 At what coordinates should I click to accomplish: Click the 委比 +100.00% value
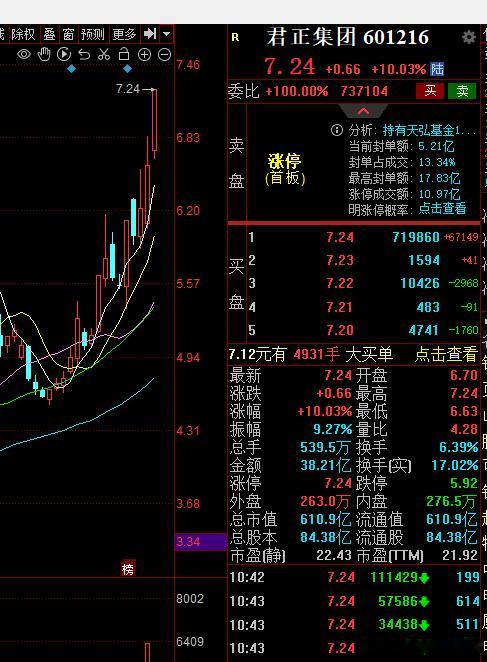click(x=297, y=91)
